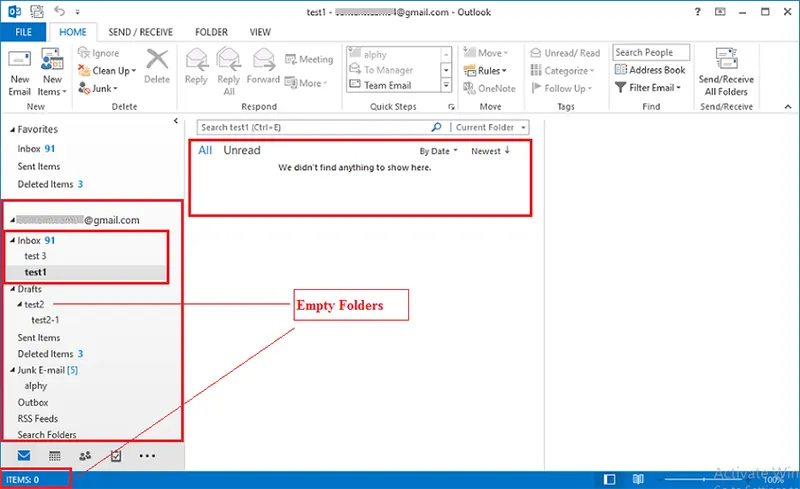Open the New Items button
This screenshot has width=800, height=489.
coord(52,72)
